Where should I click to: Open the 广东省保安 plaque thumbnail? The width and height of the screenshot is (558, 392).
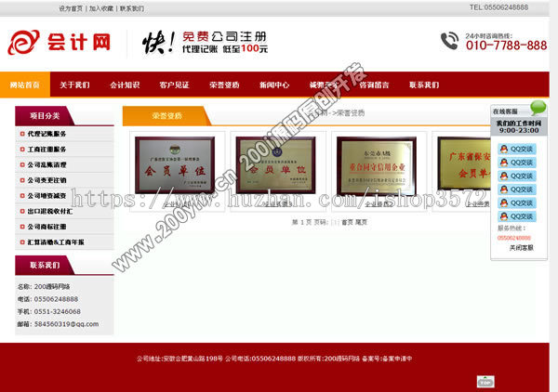coord(464,164)
